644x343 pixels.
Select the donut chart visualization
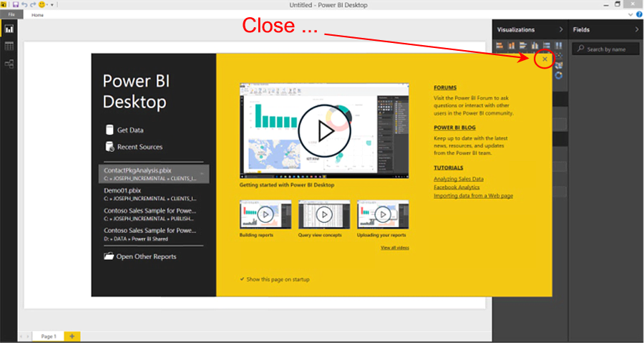(x=559, y=75)
